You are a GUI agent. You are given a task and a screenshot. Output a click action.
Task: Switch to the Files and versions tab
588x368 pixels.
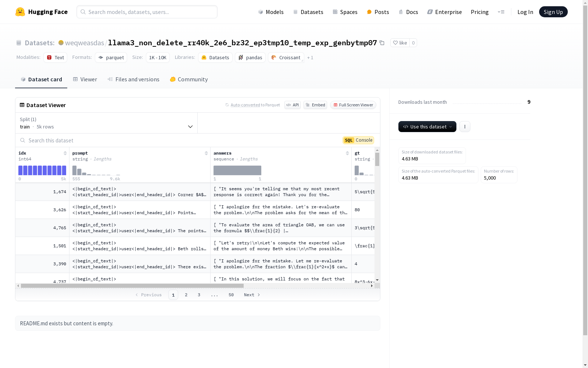[133, 79]
